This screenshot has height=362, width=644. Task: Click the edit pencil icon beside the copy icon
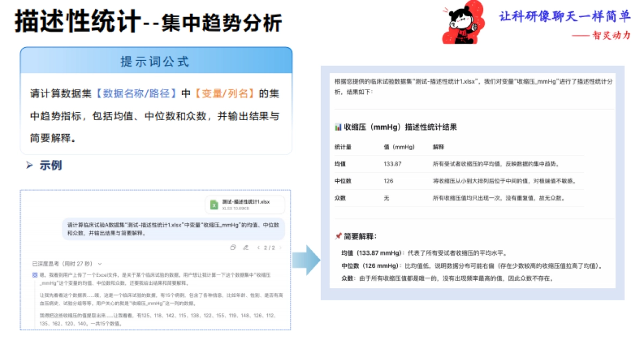[x=246, y=248]
